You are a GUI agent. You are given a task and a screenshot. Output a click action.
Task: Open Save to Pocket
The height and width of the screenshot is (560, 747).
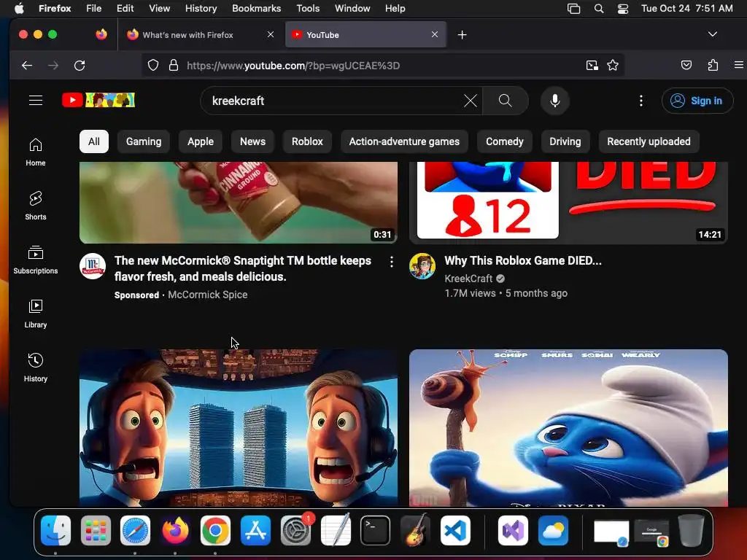click(x=686, y=65)
